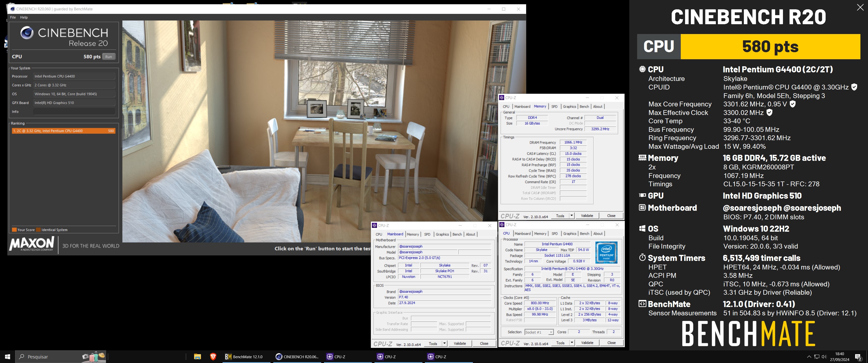This screenshot has height=363, width=868.
Task: Select the ranking entry Intel Pentium CPU G4400
Action: [x=63, y=131]
